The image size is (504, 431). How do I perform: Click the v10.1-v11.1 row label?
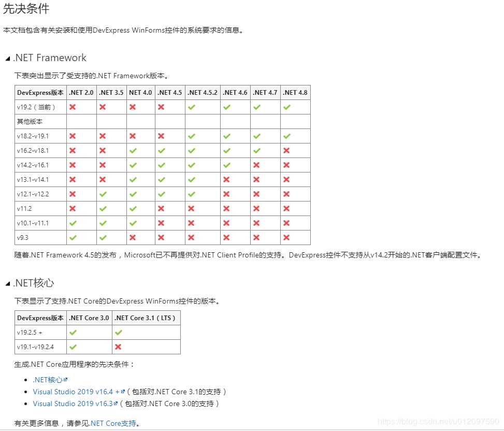33,223
